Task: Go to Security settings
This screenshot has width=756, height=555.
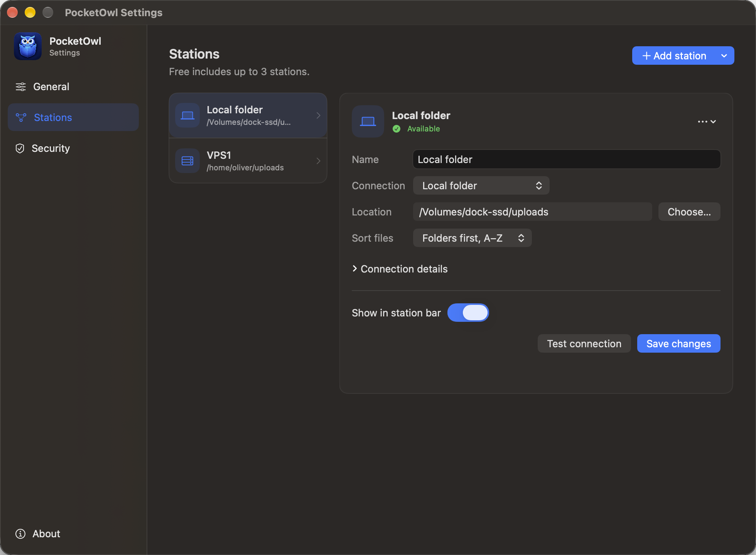Action: (x=73, y=148)
